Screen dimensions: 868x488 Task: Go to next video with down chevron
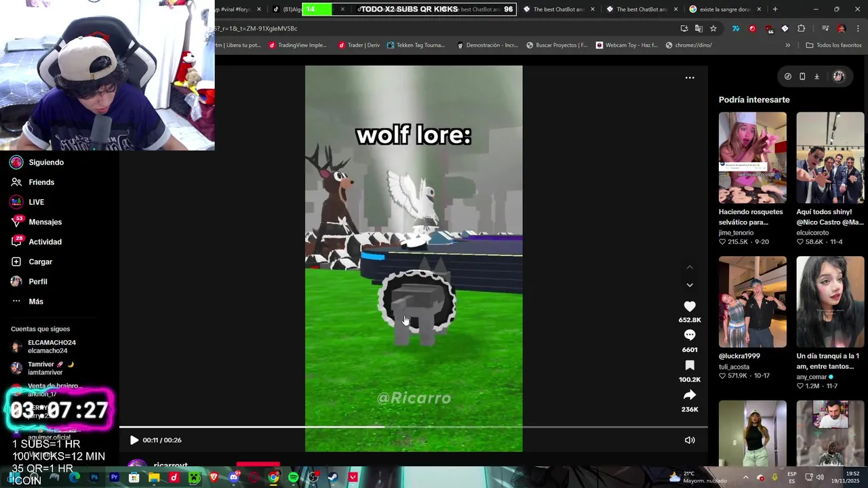click(690, 285)
